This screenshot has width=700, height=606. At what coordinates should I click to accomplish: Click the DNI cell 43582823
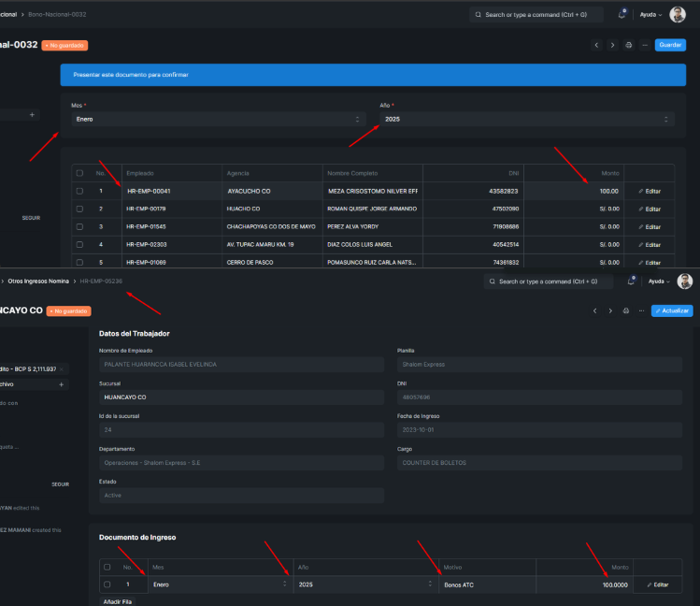[473, 191]
